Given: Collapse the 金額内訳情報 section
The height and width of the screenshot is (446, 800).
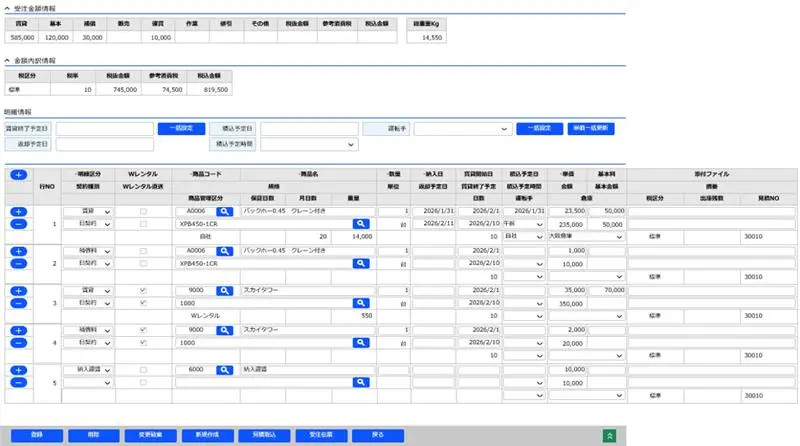Looking at the screenshot, I should pos(7,60).
